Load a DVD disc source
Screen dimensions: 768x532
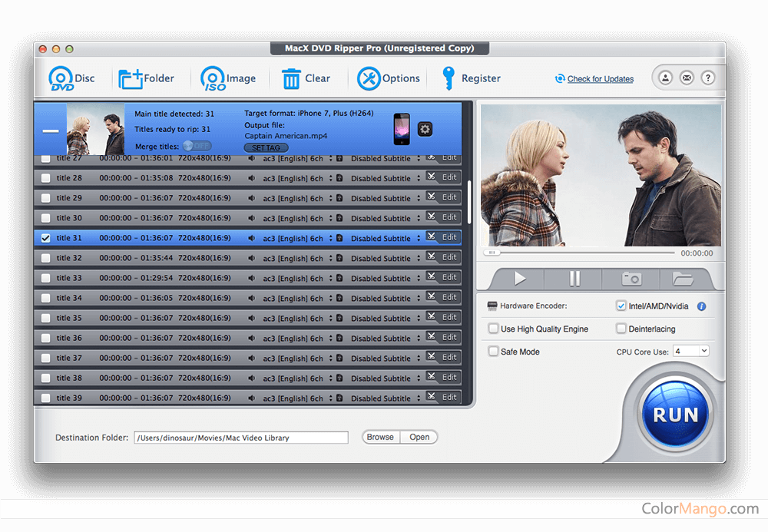(x=71, y=78)
